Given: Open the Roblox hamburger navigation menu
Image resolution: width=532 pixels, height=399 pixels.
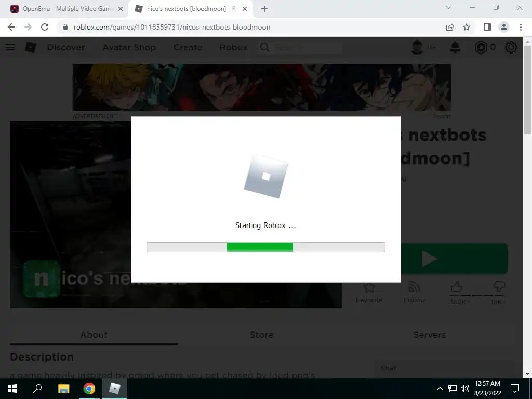Looking at the screenshot, I should [x=10, y=47].
